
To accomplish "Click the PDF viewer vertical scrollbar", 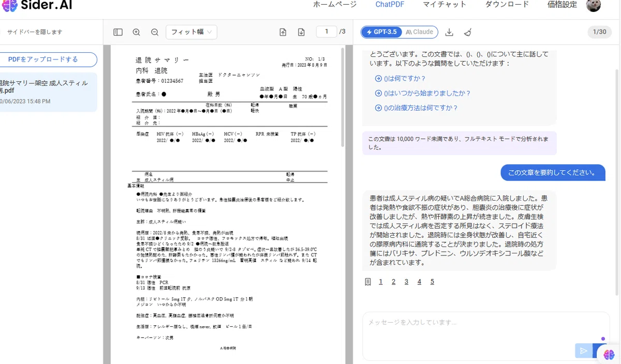I will pos(343,97).
